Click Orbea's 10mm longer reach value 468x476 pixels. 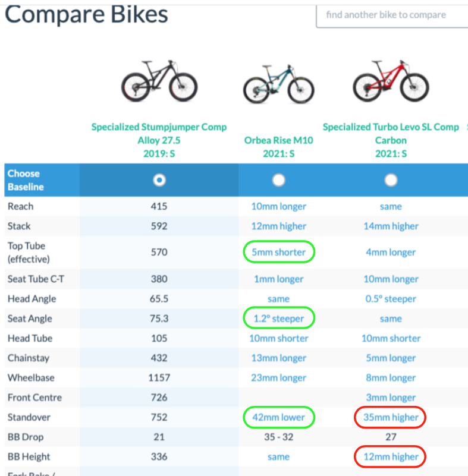(x=278, y=206)
